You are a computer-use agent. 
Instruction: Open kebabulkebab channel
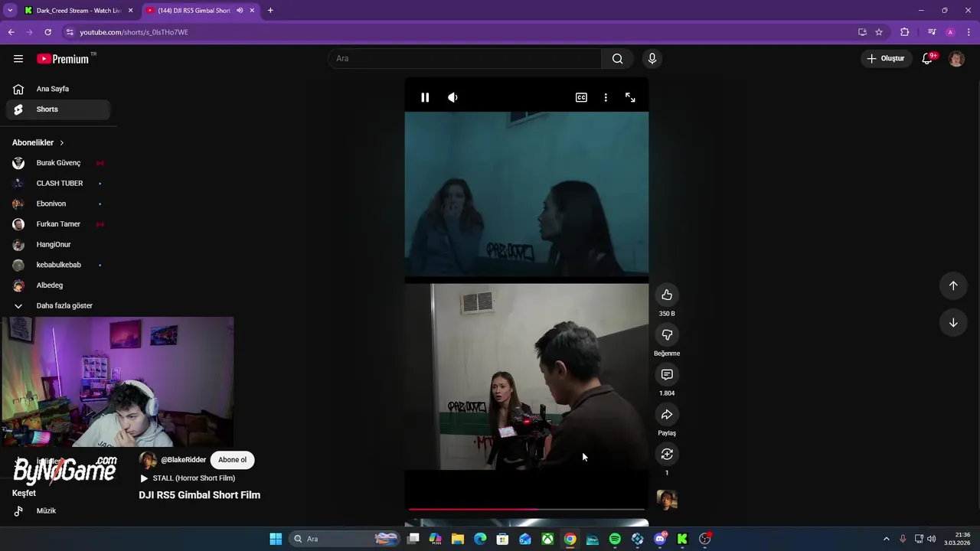57,265
